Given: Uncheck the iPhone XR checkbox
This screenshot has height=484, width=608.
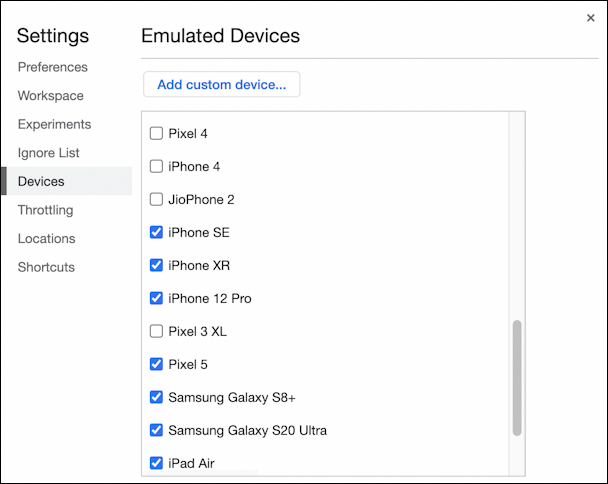Looking at the screenshot, I should point(156,265).
